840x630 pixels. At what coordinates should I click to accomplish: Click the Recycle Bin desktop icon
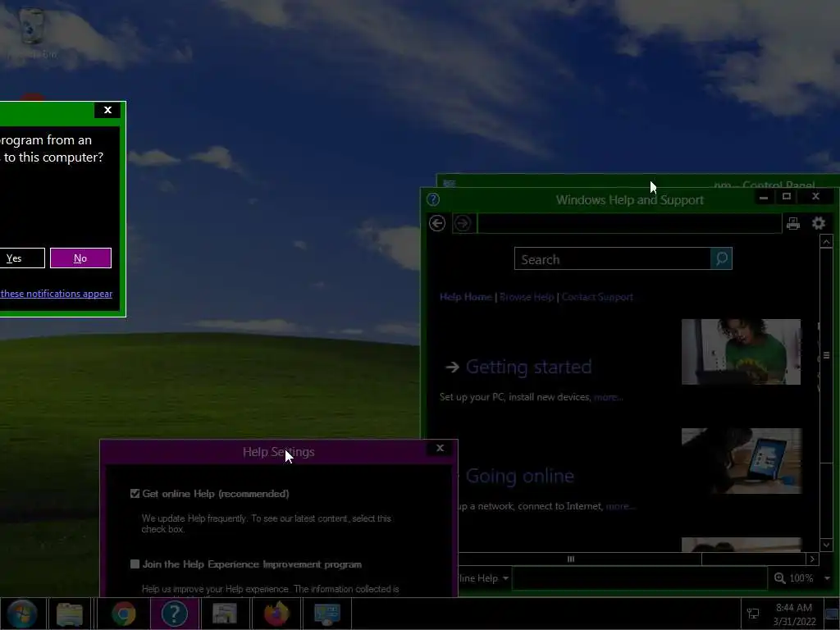(x=32, y=33)
